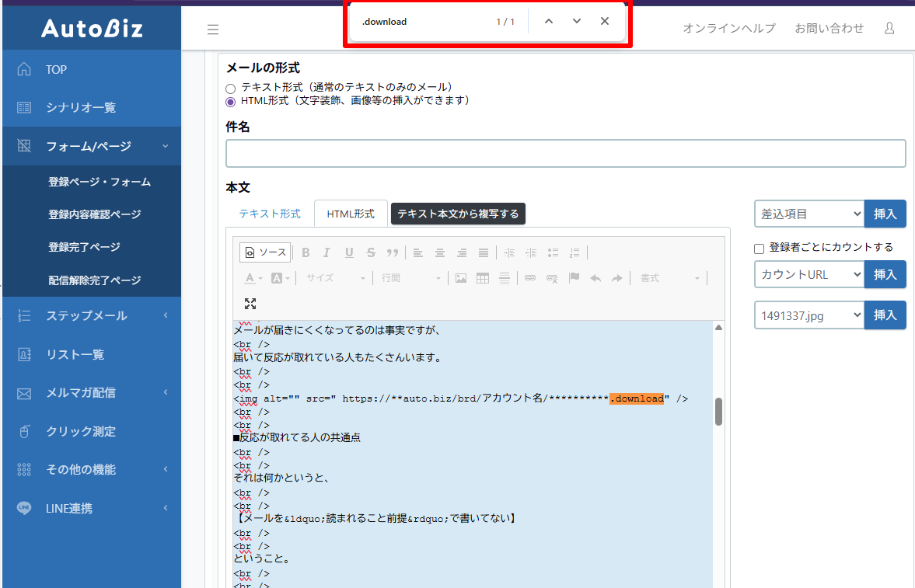Open the オンラインヘルプ link

728,28
